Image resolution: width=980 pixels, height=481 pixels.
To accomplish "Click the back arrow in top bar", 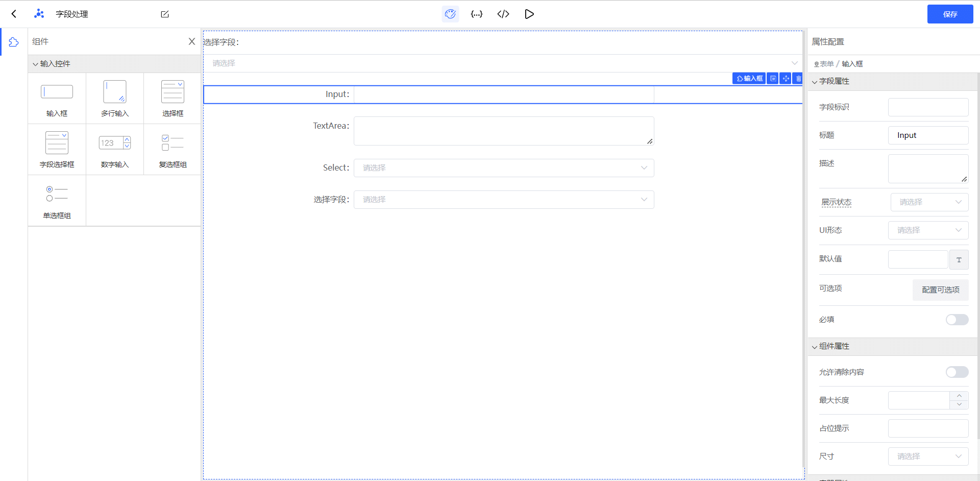I will point(14,14).
